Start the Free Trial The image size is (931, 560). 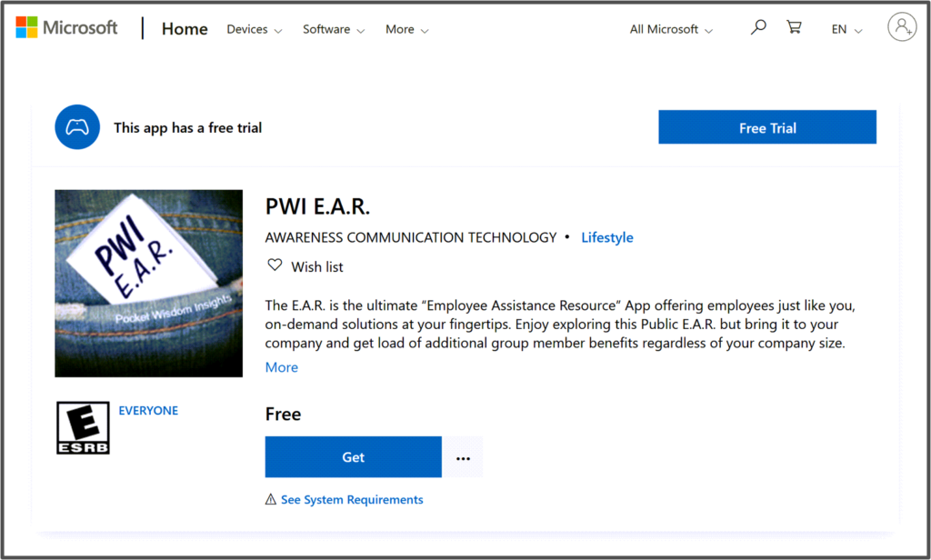coord(767,127)
